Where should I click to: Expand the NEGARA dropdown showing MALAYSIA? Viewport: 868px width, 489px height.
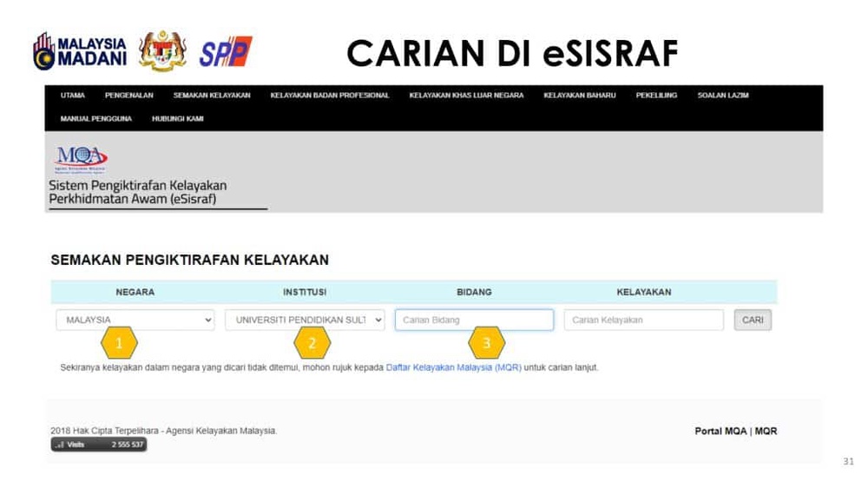point(135,320)
